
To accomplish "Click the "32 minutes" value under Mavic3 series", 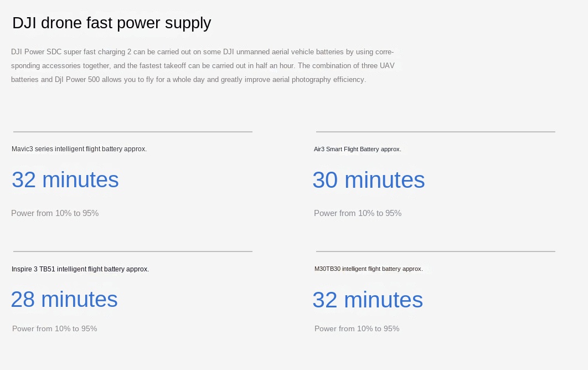I will point(65,180).
